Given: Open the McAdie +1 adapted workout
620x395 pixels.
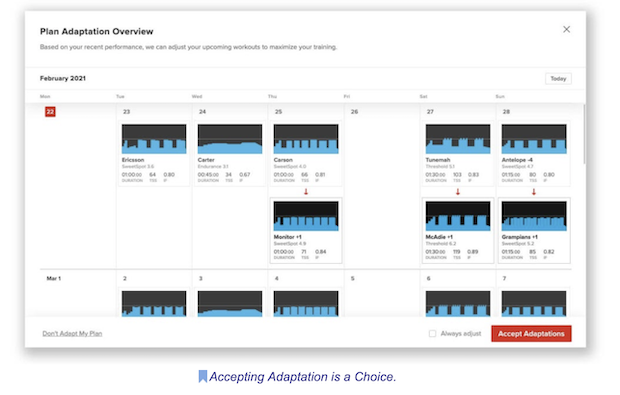Looking at the screenshot, I should click(x=458, y=231).
